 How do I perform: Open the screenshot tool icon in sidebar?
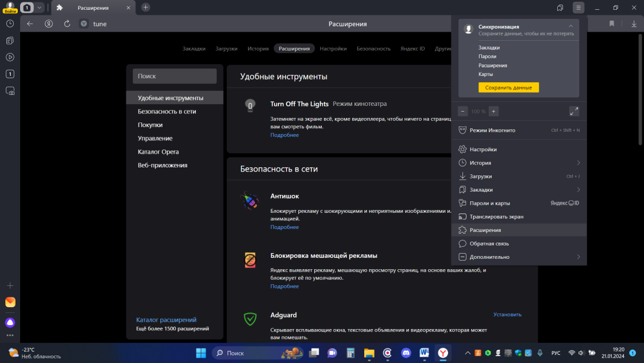10,91
